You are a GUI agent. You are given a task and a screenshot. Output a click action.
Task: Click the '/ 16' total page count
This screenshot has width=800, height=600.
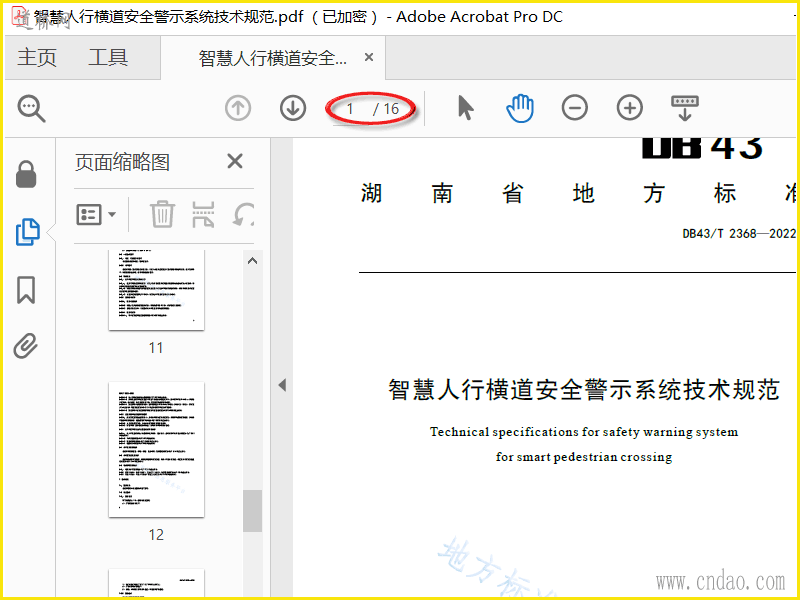click(x=386, y=109)
